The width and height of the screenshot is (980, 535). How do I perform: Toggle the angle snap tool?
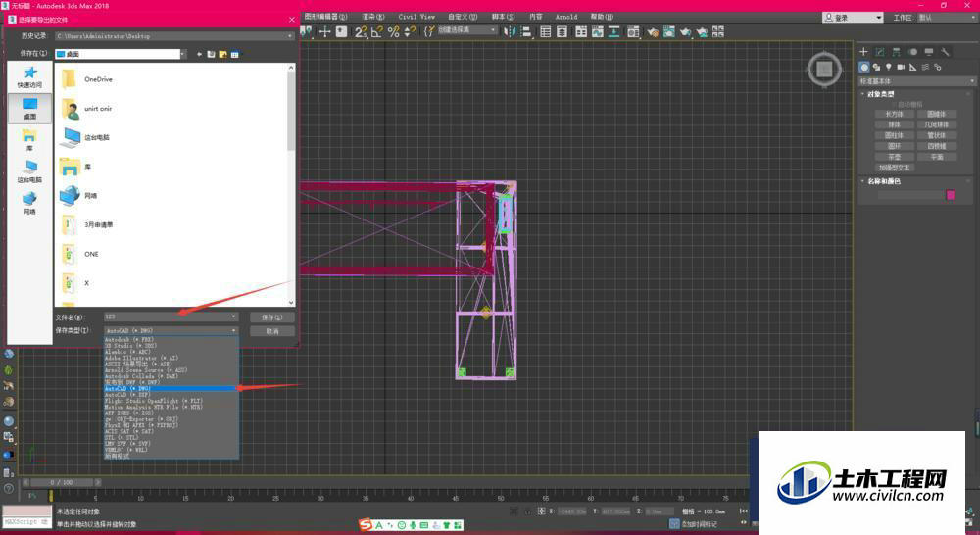tap(377, 31)
